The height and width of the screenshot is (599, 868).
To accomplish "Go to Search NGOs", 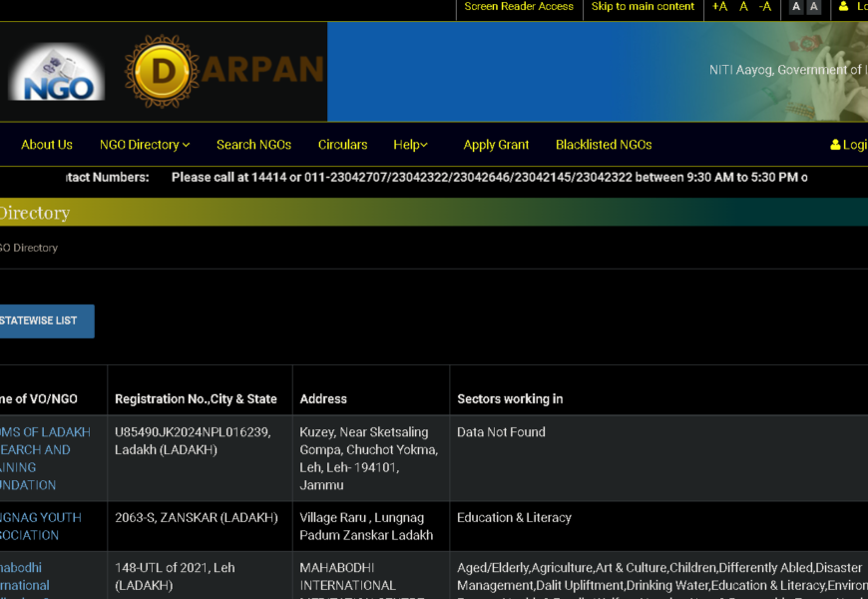I will (x=253, y=145).
